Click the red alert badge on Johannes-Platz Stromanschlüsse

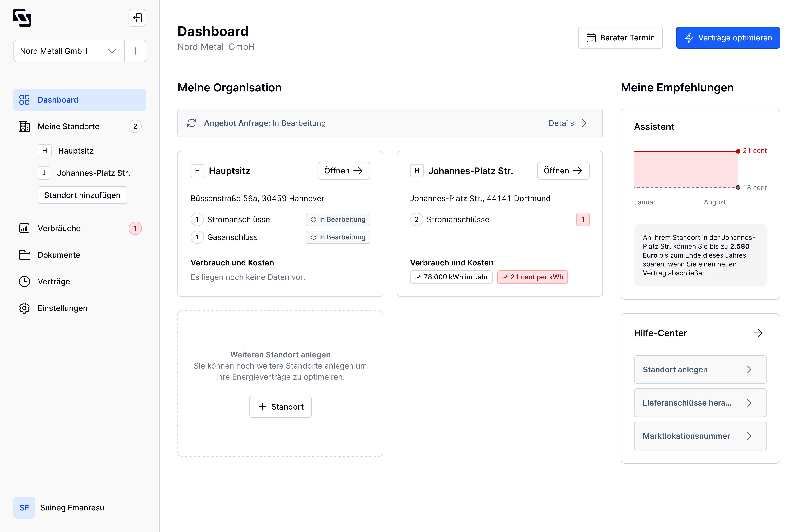pos(583,219)
